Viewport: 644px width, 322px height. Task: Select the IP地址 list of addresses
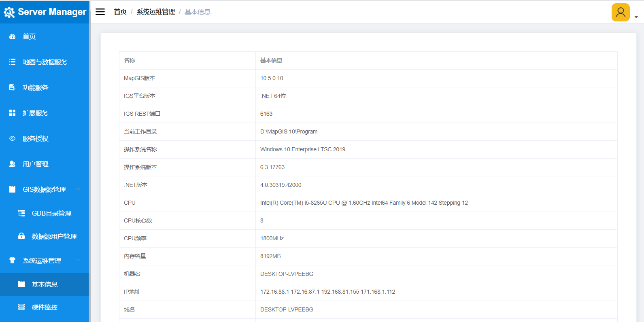click(327, 292)
